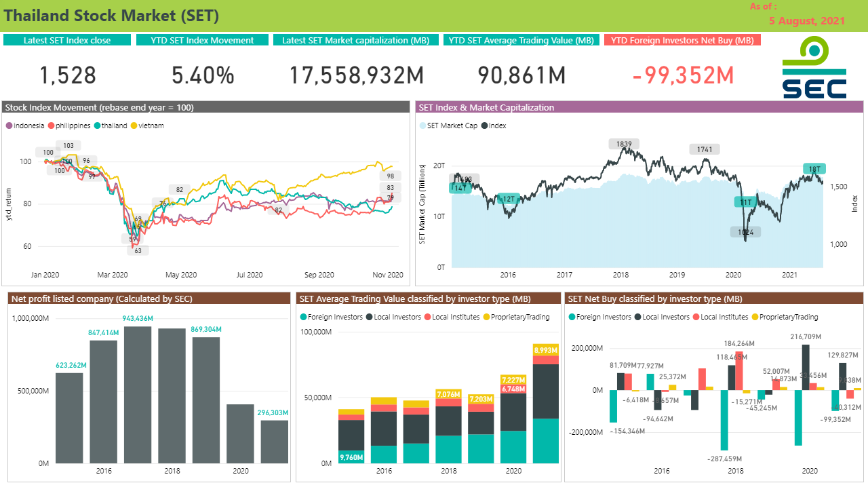Click the 12T market cap data label
Viewport: 868px width, 502px height.
(x=507, y=199)
